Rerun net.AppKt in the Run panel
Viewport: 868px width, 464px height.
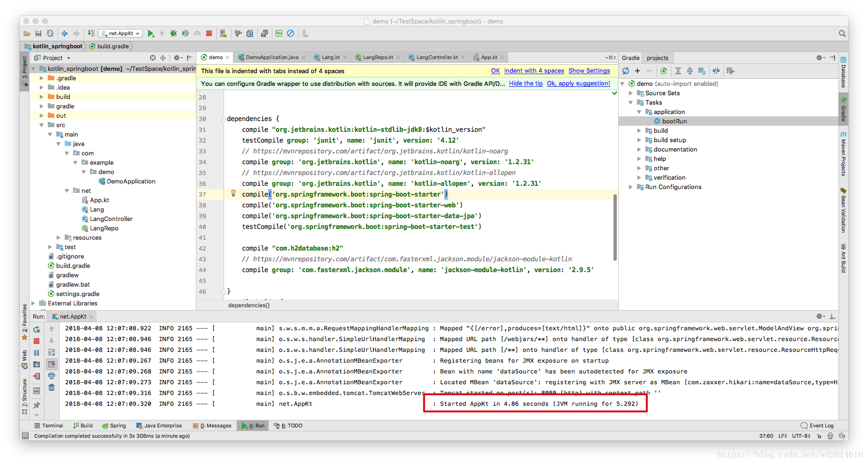click(x=37, y=329)
